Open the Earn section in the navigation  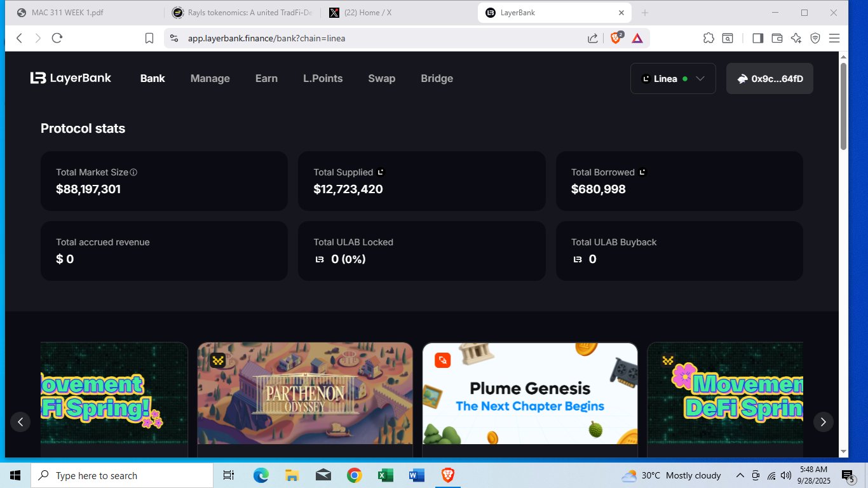click(x=266, y=78)
